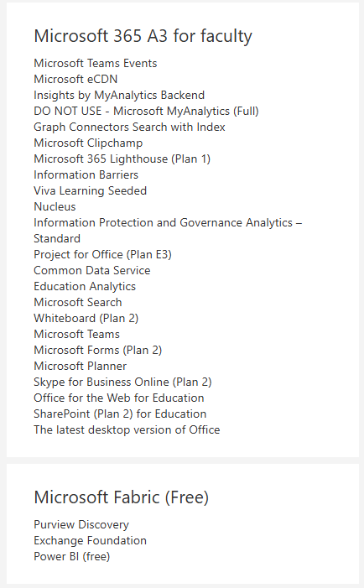Click the Microsoft Clipchamp entry

coord(88,143)
